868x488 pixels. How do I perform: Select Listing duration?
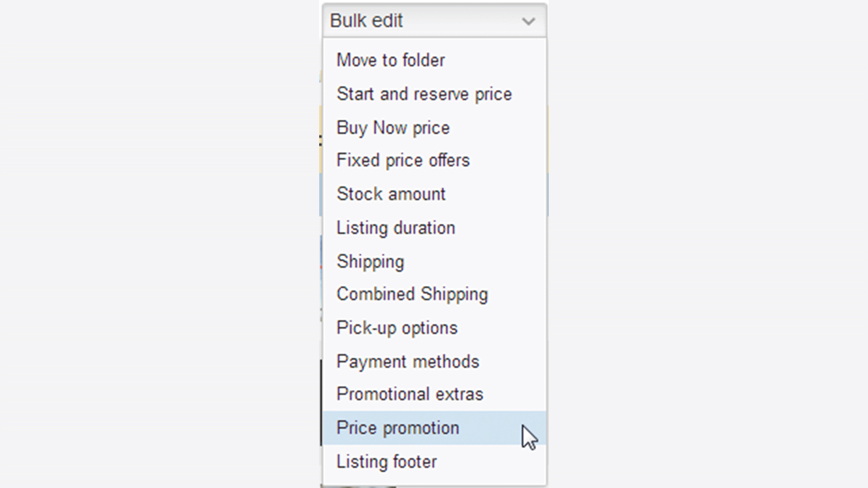[x=396, y=227]
